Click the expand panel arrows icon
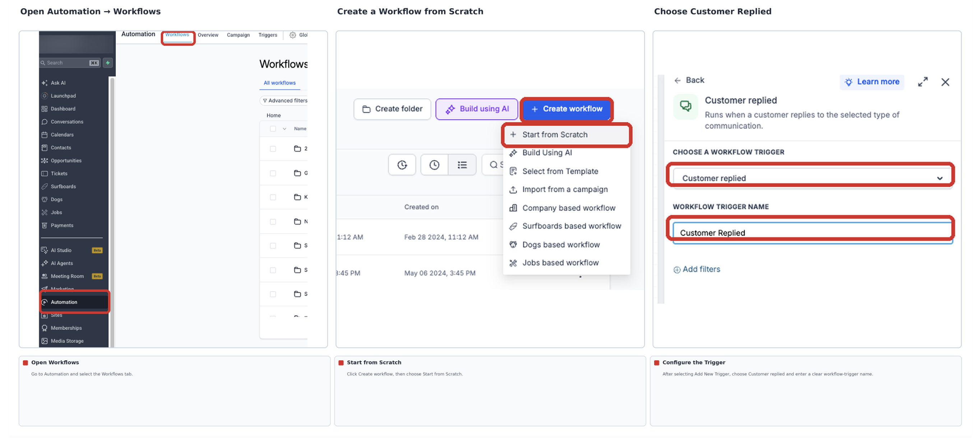Image resolution: width=980 pixels, height=438 pixels. (x=923, y=82)
